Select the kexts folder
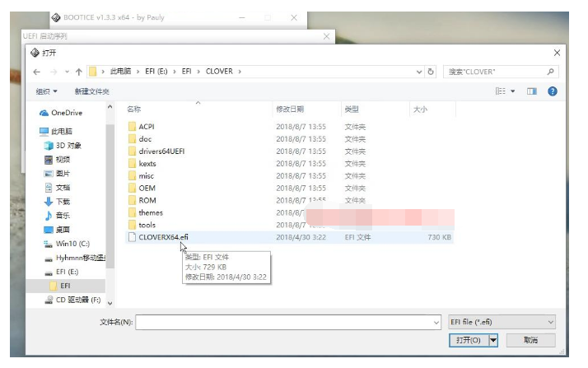 (x=142, y=163)
